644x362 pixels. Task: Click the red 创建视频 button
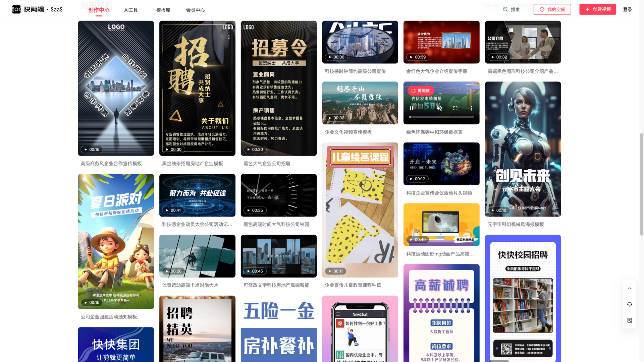pyautogui.click(x=598, y=9)
